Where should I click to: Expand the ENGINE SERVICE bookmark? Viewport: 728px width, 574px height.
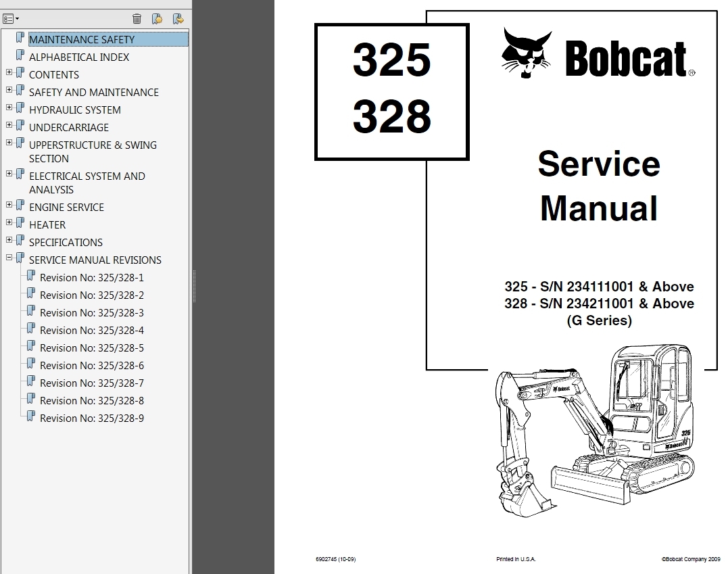coord(9,205)
